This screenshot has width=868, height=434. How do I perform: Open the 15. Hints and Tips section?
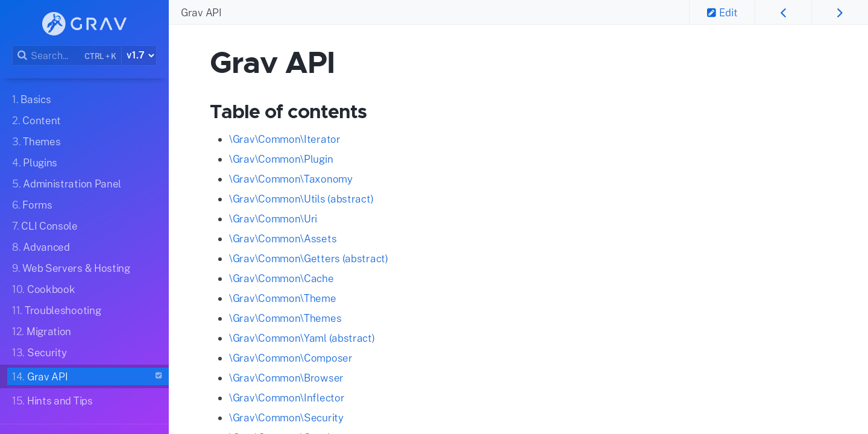[52, 401]
